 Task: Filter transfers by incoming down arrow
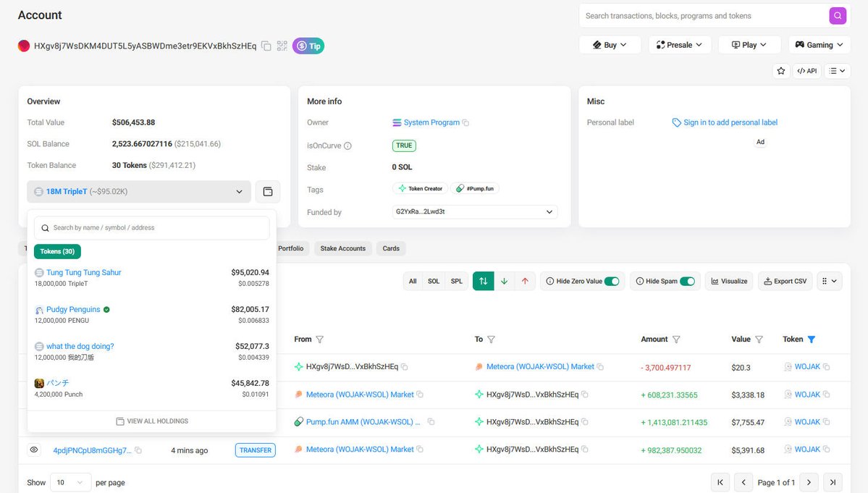[505, 281]
